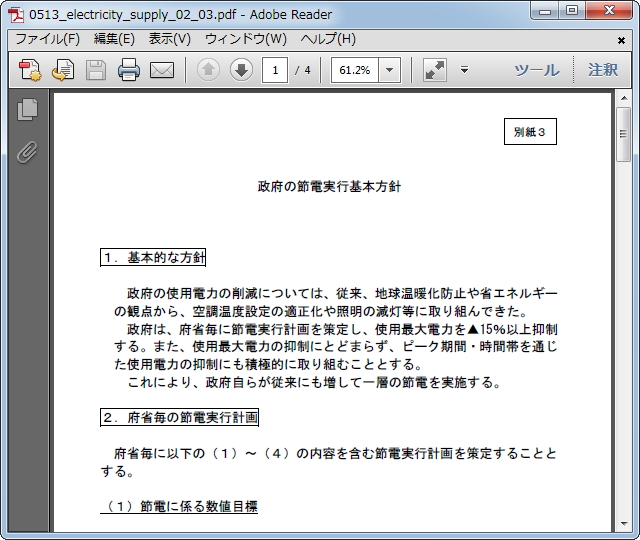Image resolution: width=640 pixels, height=540 pixels.
Task: Close the document with the menu bar X
Action: coord(621,40)
